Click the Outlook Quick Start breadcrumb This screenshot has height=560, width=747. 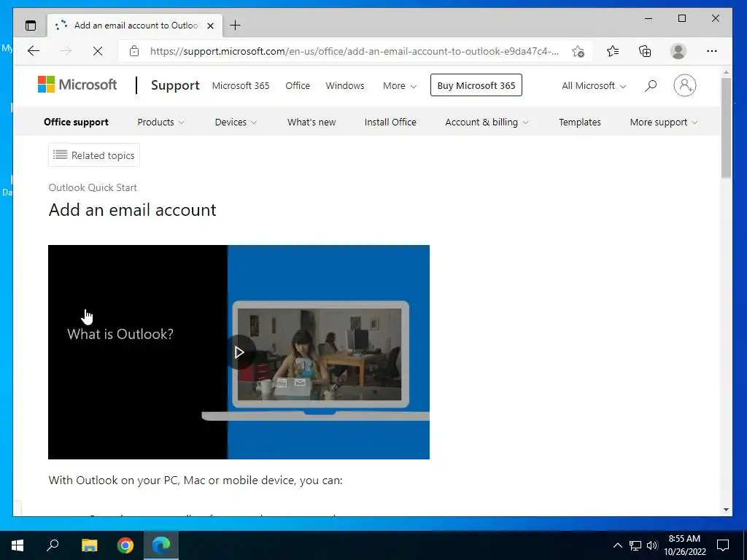[93, 187]
